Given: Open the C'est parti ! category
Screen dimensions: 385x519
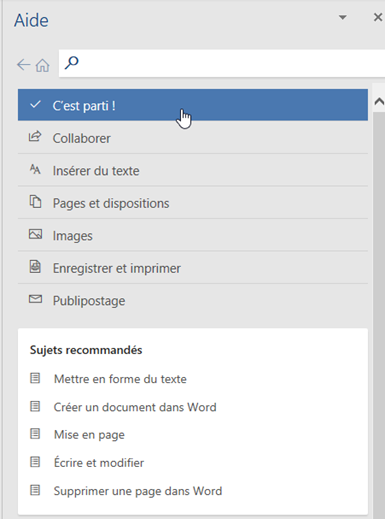Looking at the screenshot, I should tap(193, 105).
